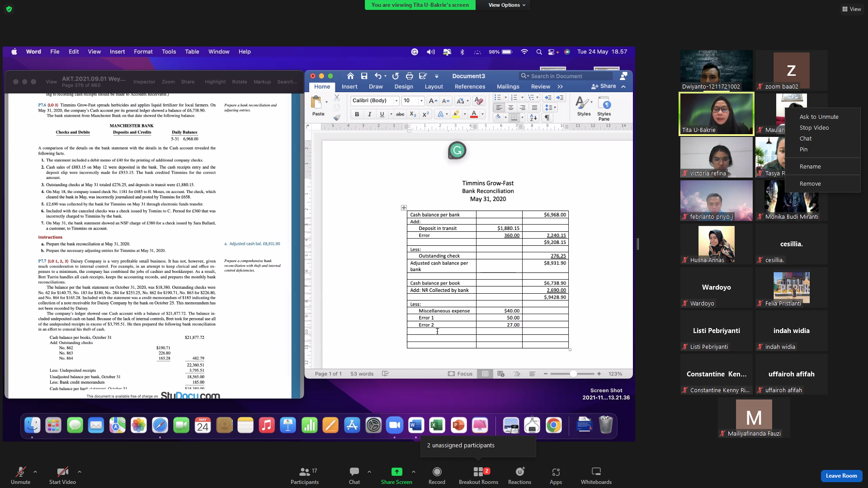
Task: Open the Styles Pane
Action: tap(604, 109)
